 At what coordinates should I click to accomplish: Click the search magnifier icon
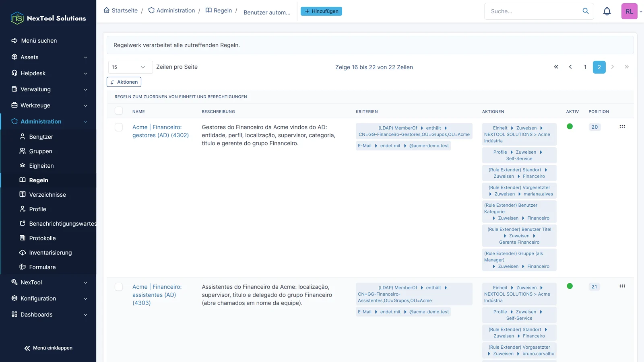[x=586, y=11]
